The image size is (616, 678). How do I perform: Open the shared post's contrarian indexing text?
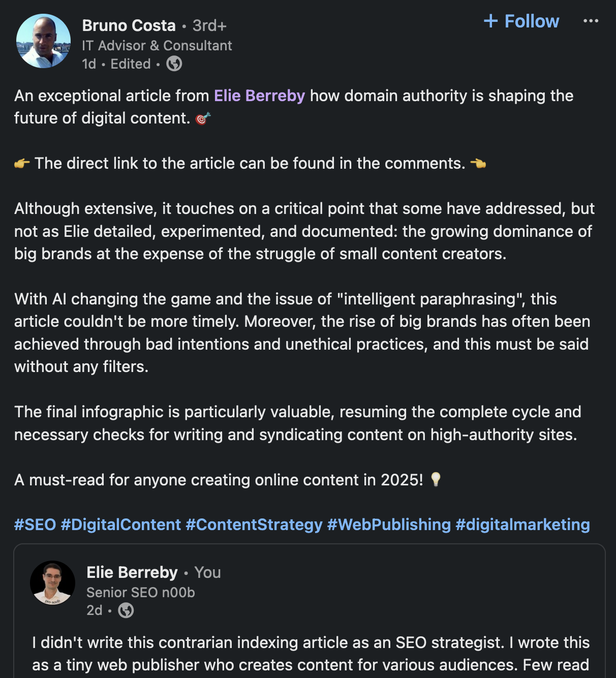tap(311, 654)
